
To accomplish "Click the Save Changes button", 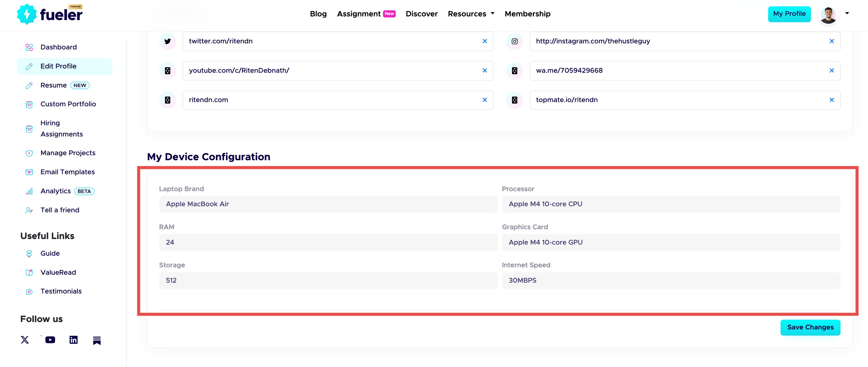I will point(810,328).
